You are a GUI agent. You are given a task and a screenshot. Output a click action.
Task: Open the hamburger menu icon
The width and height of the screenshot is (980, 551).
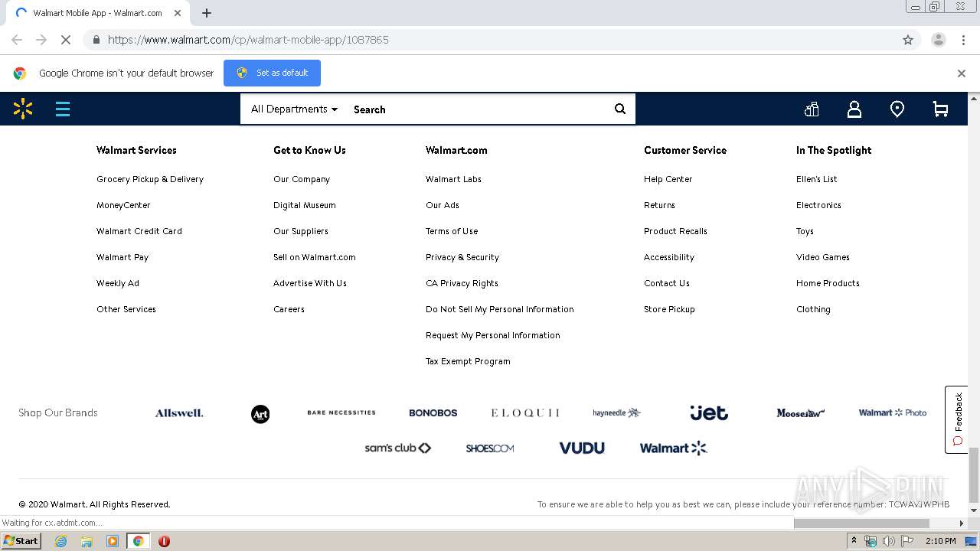[63, 109]
